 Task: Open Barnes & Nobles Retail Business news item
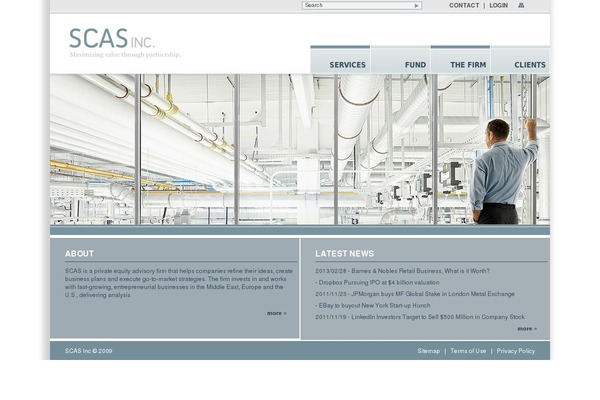tap(403, 271)
